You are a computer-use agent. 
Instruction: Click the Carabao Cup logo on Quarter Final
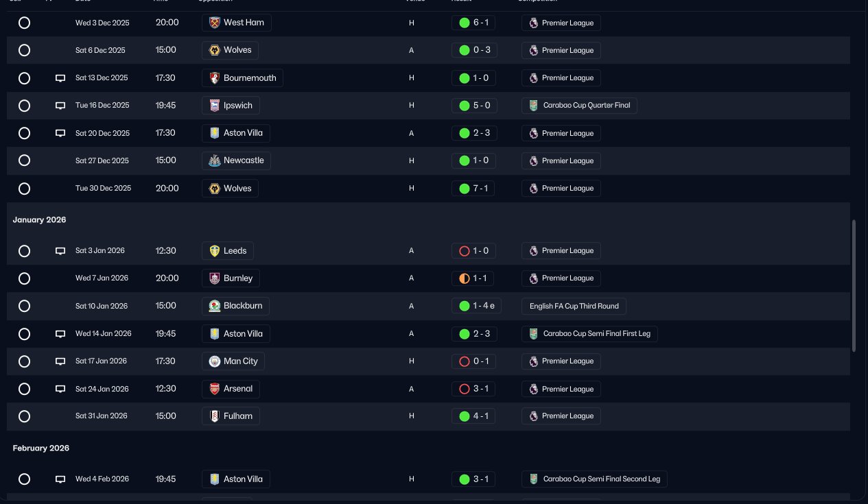[x=534, y=106]
